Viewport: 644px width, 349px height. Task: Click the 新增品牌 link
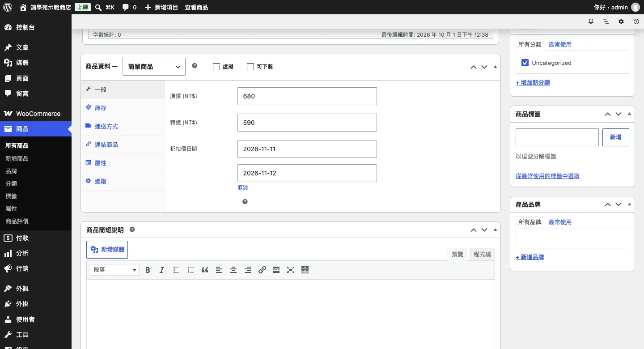(x=530, y=257)
